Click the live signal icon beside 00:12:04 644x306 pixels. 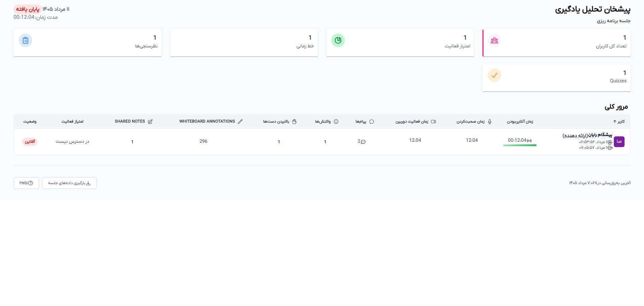529,141
